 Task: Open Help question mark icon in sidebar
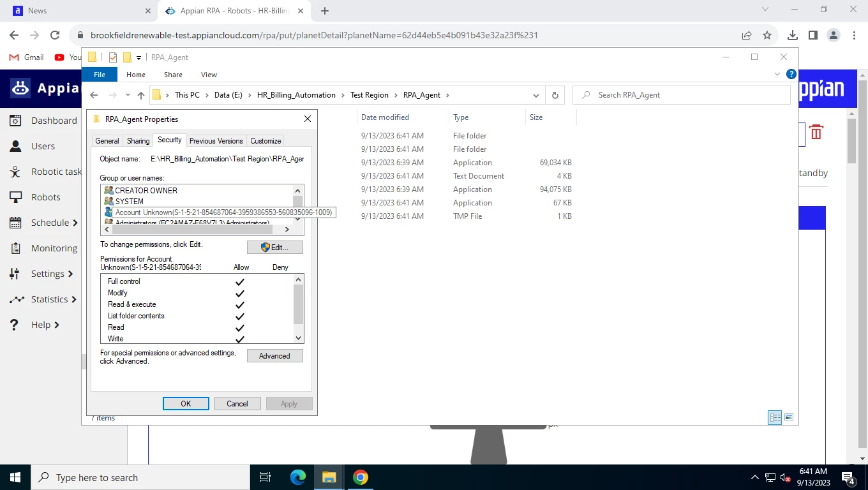point(15,325)
